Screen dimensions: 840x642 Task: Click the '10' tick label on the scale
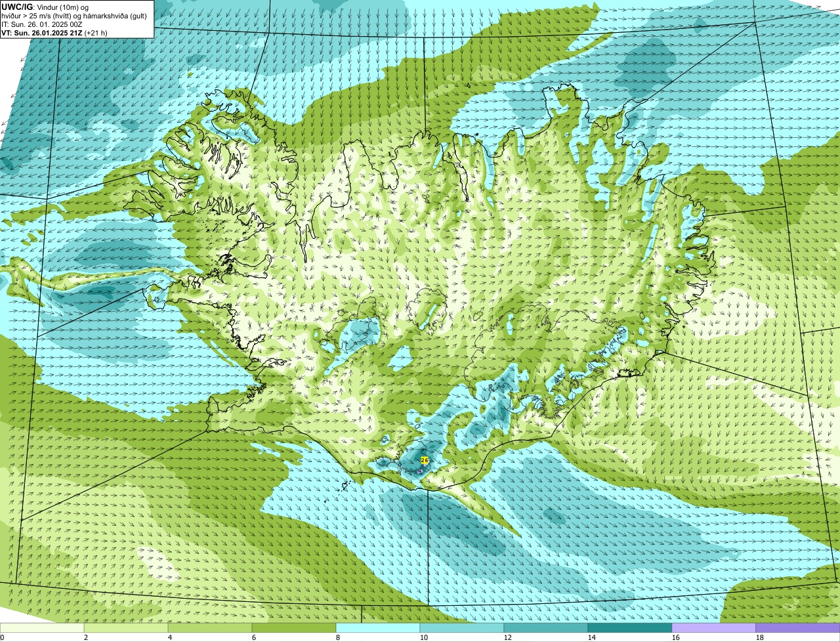pyautogui.click(x=424, y=637)
